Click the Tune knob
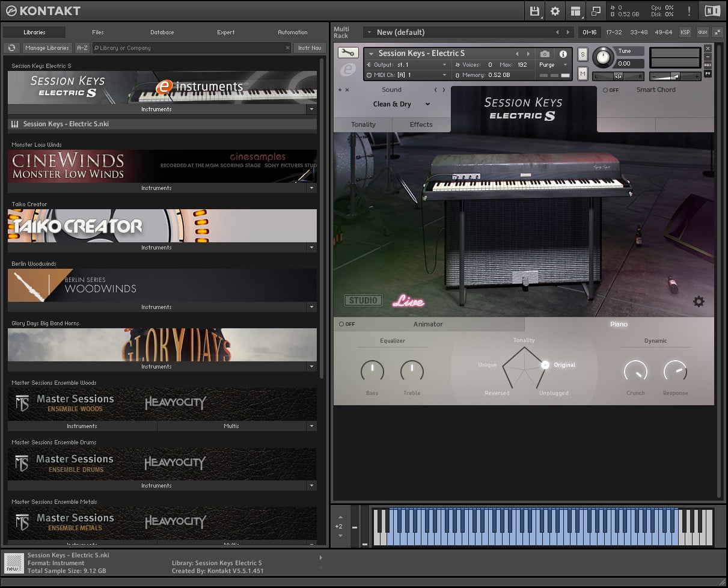This screenshot has height=588, width=728. pos(602,57)
